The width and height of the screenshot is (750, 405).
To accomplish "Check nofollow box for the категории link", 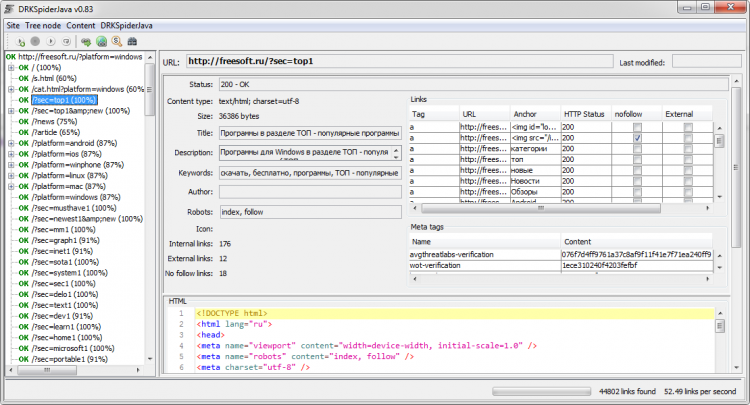I will pyautogui.click(x=637, y=150).
